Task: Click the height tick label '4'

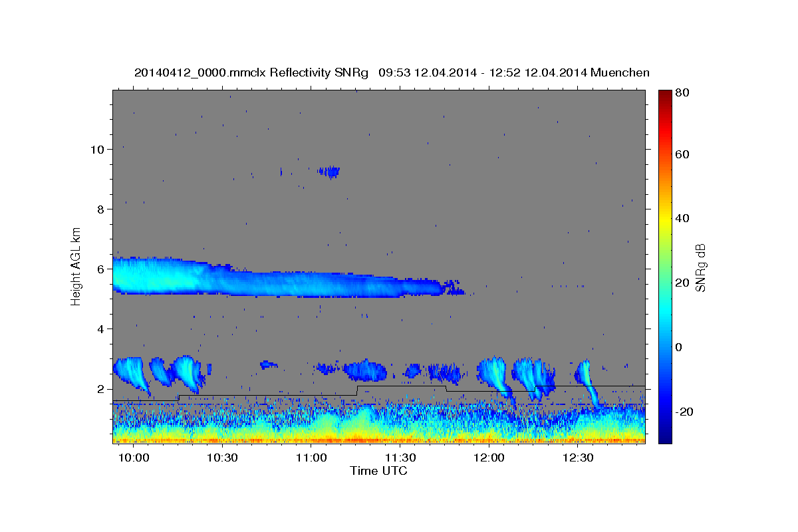Action: [x=100, y=329]
